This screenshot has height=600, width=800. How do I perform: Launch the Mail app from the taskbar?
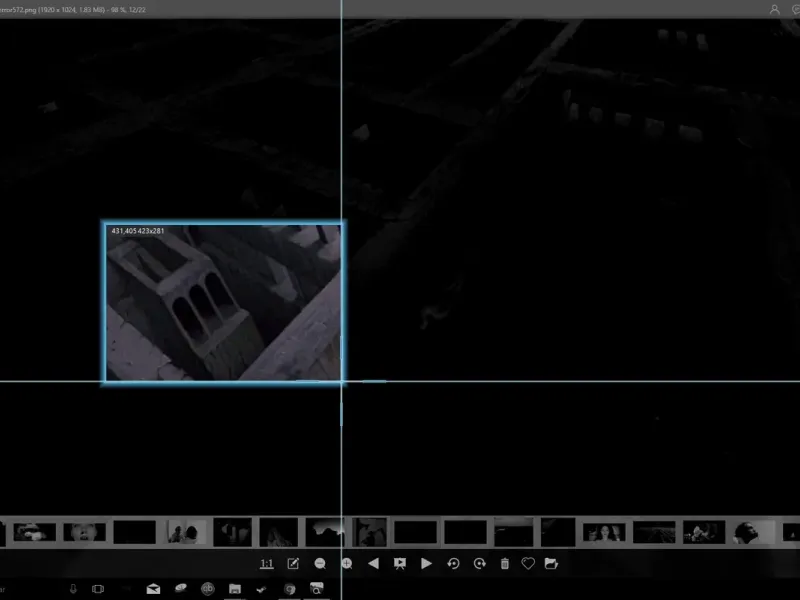pos(153,589)
